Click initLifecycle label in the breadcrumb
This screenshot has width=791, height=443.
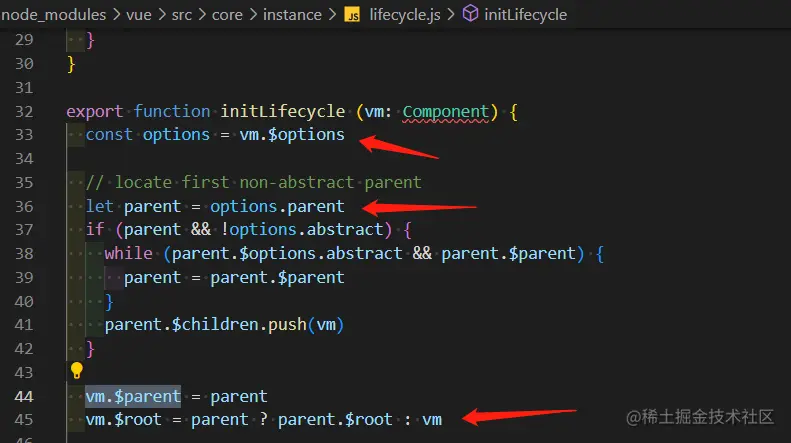(x=525, y=15)
